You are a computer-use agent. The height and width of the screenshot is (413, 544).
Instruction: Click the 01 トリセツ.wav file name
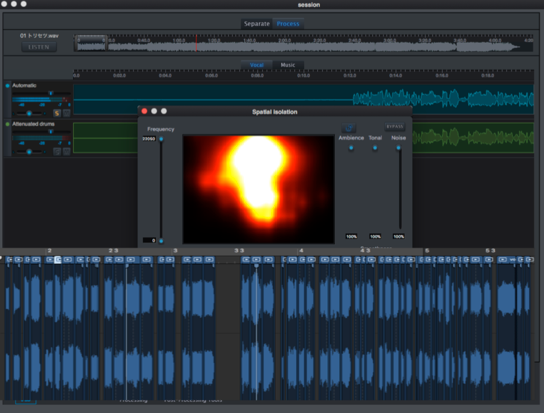pyautogui.click(x=39, y=36)
